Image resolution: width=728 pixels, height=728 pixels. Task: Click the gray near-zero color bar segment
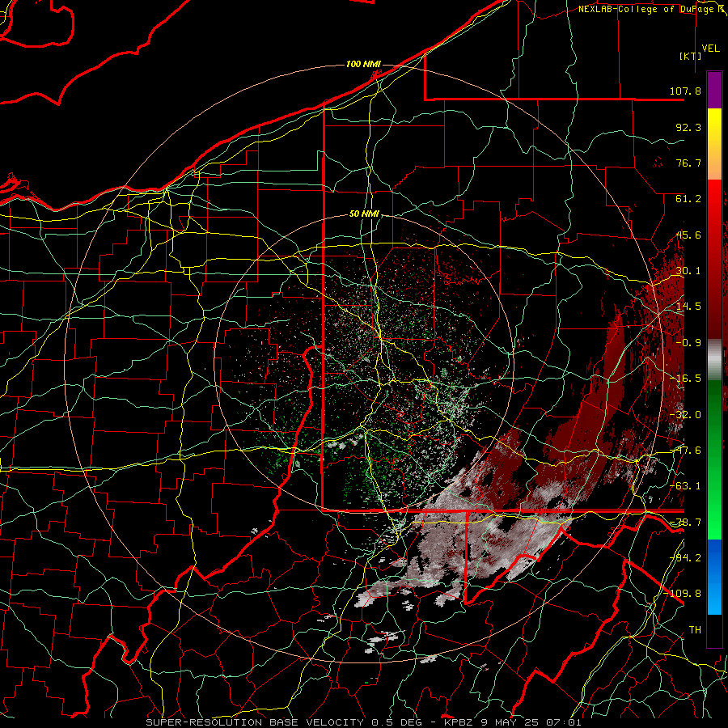tap(714, 360)
